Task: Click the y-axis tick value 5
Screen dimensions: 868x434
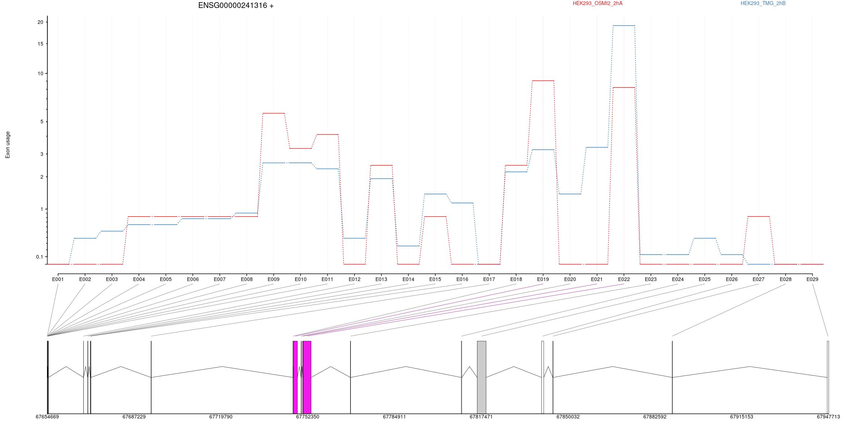Action: 42,122
